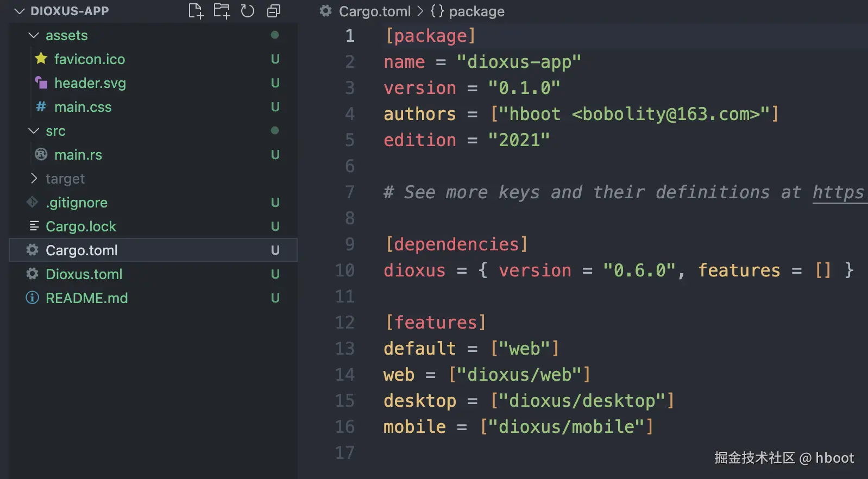Open Cargo.lock file
Viewport: 868px width, 479px height.
point(81,226)
